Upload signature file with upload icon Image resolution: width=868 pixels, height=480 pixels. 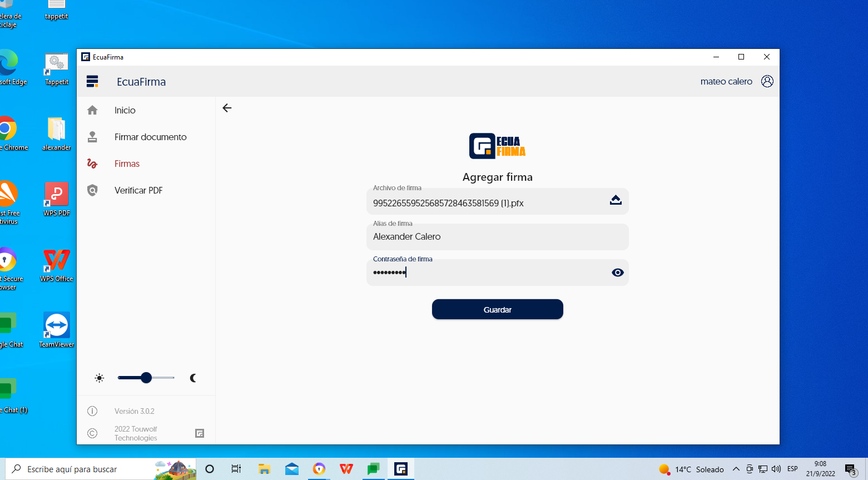tap(616, 200)
